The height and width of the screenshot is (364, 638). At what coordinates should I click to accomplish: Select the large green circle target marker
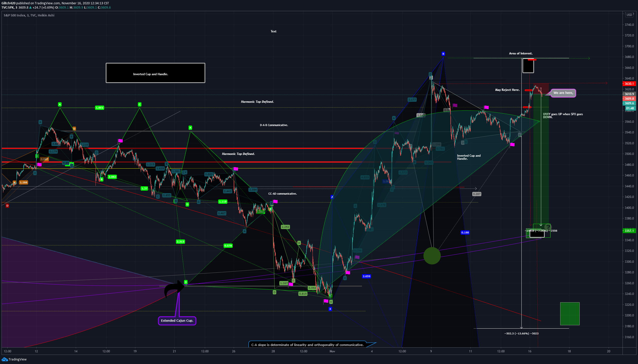point(432,256)
